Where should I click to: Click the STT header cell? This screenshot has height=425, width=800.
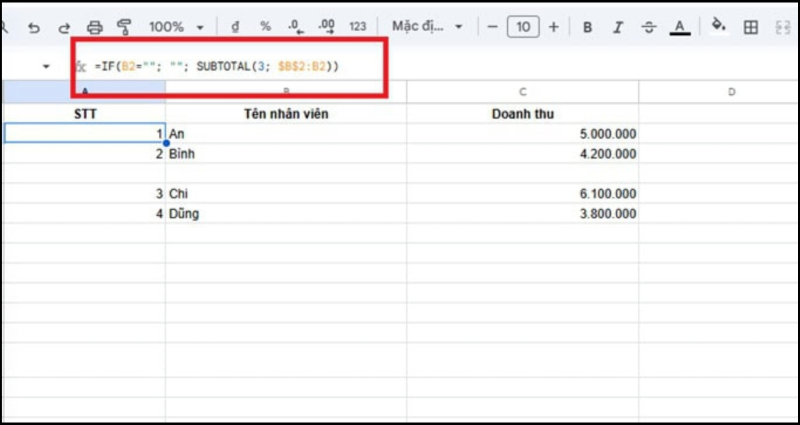pyautogui.click(x=85, y=114)
